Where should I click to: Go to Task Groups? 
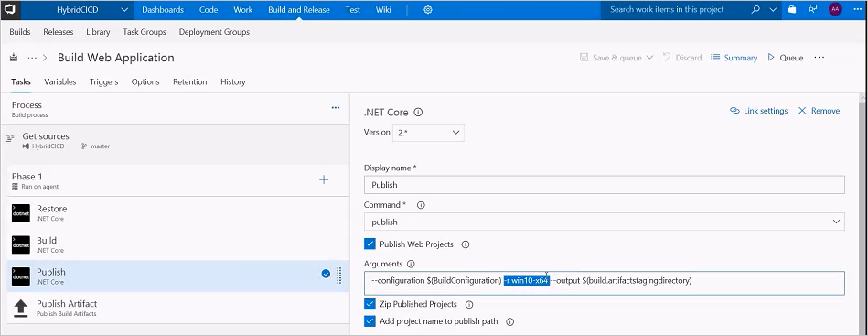145,32
